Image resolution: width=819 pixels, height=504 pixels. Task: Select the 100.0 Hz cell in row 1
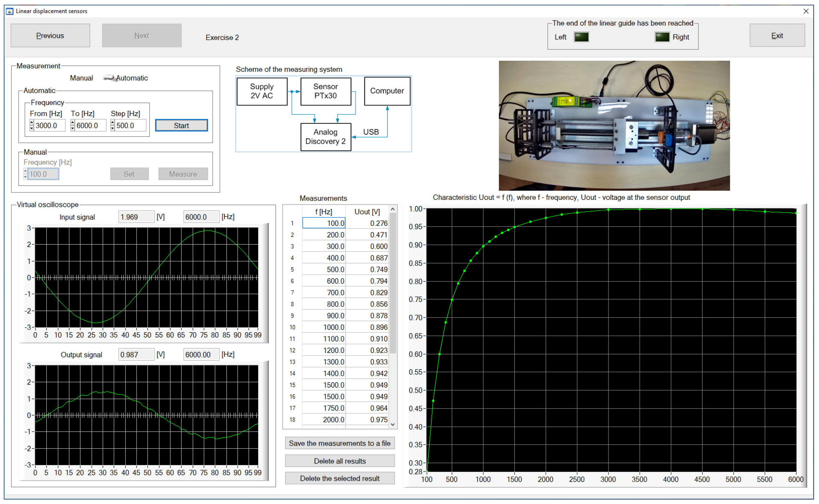click(324, 223)
